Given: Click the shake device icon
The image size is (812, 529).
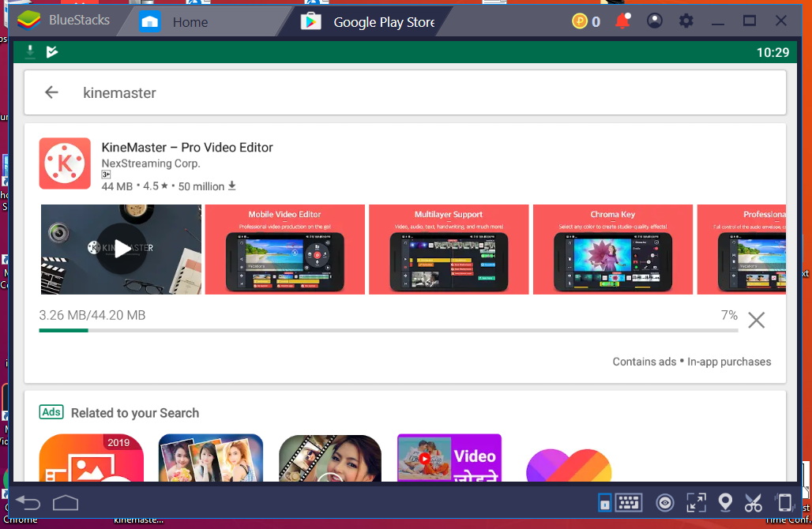Looking at the screenshot, I should [785, 503].
